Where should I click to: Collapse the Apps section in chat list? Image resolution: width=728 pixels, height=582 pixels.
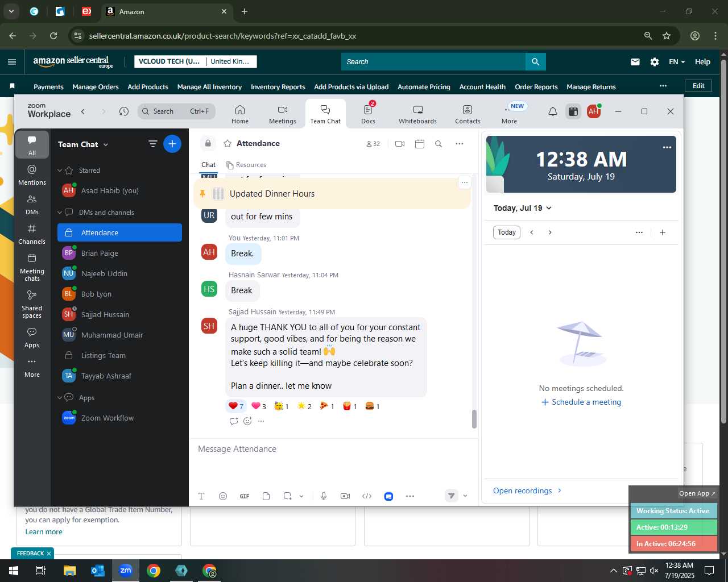tap(60, 397)
